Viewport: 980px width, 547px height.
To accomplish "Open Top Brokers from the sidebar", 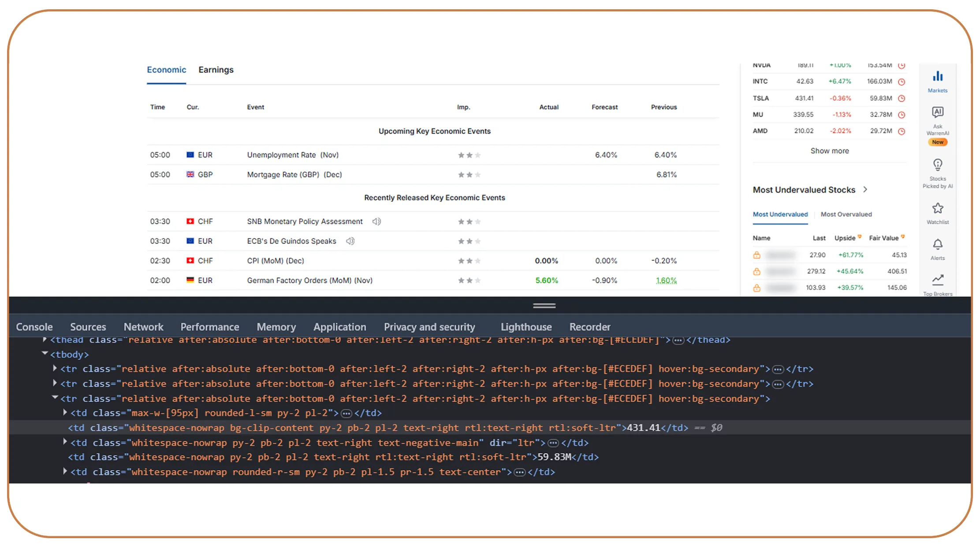I will coord(938,280).
